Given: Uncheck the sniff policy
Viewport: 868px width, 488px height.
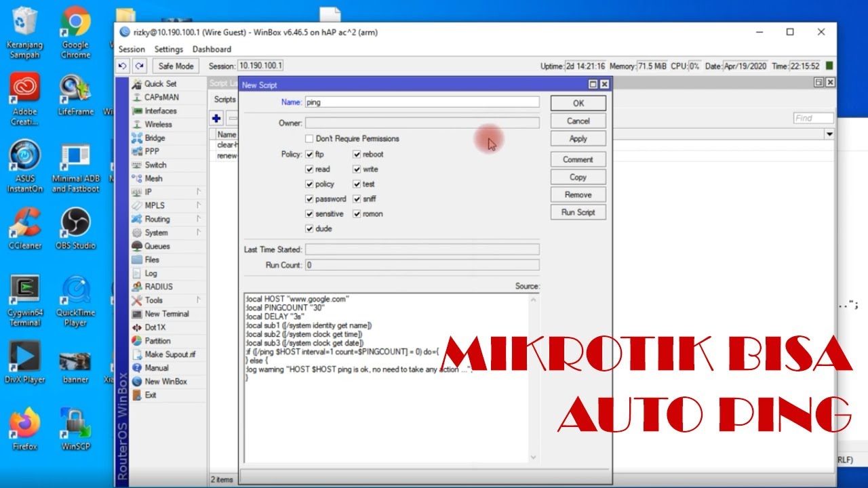Looking at the screenshot, I should [x=357, y=199].
